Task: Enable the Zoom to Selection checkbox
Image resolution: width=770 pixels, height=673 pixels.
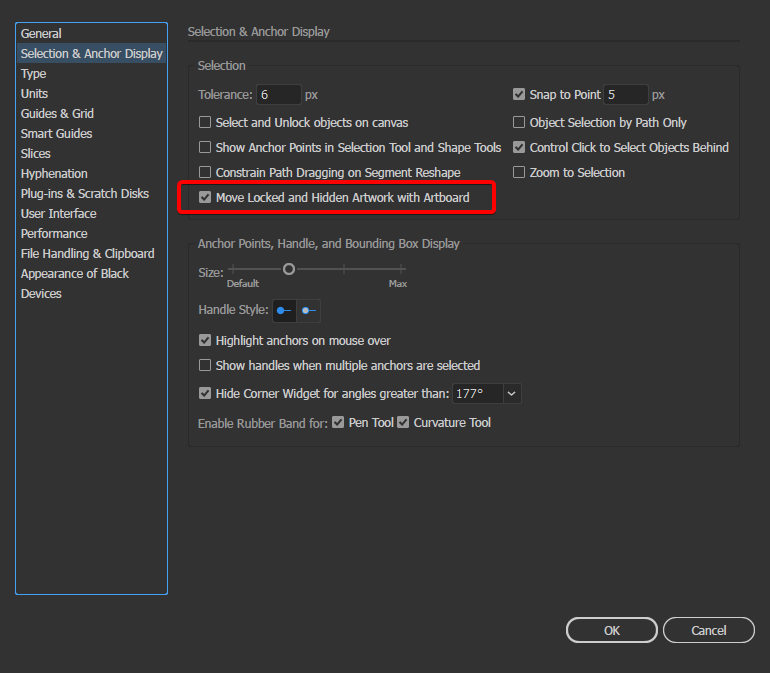Action: (x=519, y=172)
